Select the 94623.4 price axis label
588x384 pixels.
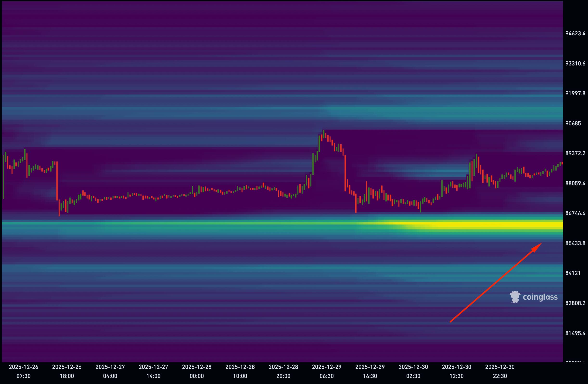pos(575,34)
